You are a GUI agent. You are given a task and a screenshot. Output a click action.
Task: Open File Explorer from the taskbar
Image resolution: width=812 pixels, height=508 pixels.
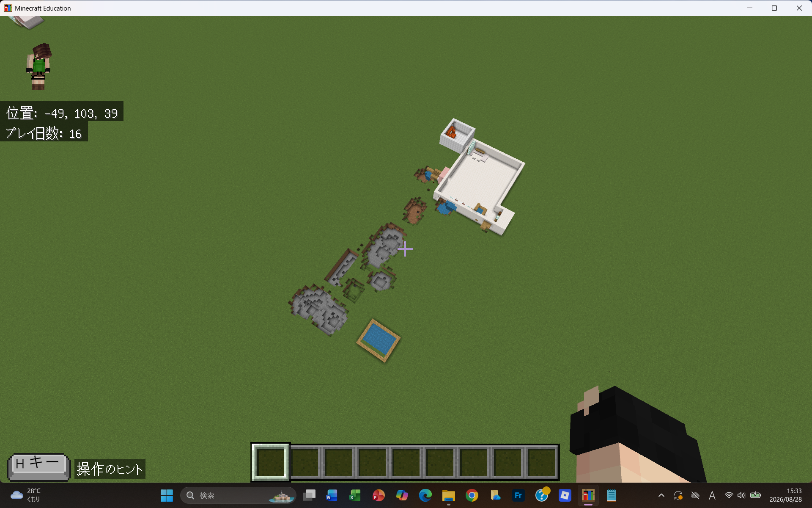pos(448,495)
